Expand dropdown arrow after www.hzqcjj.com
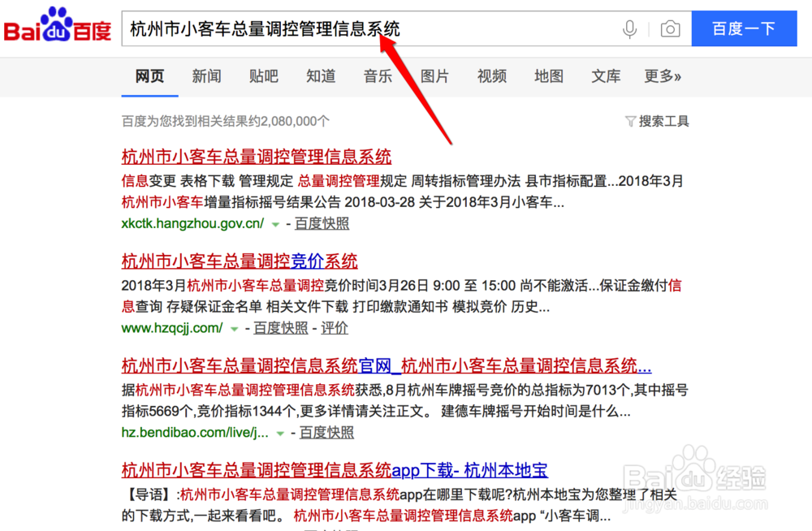 234,329
